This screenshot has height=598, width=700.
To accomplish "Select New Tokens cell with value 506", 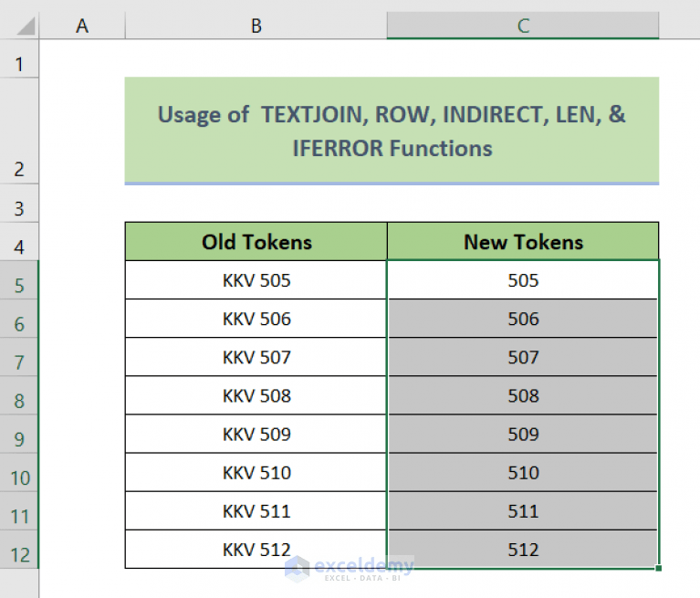I will tap(523, 319).
